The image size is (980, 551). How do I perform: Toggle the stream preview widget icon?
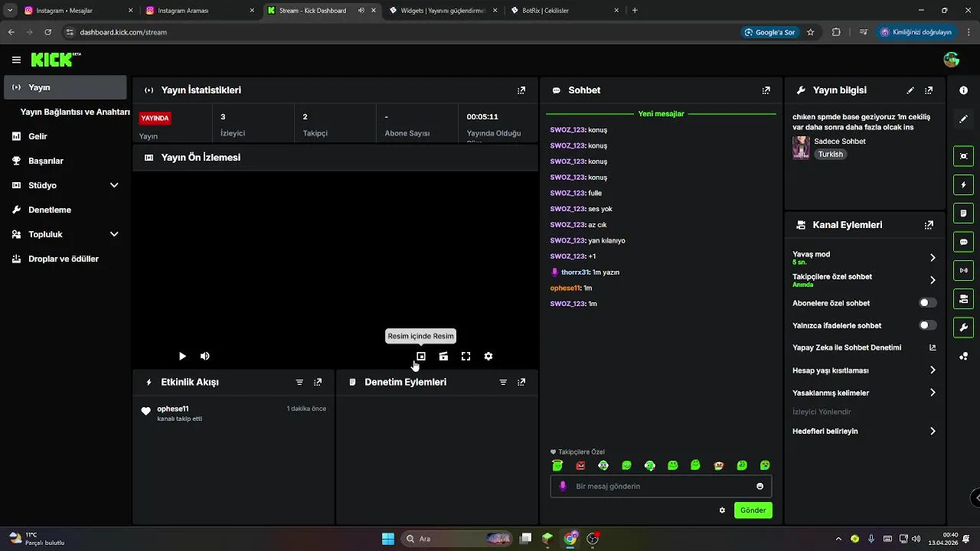pos(963,156)
